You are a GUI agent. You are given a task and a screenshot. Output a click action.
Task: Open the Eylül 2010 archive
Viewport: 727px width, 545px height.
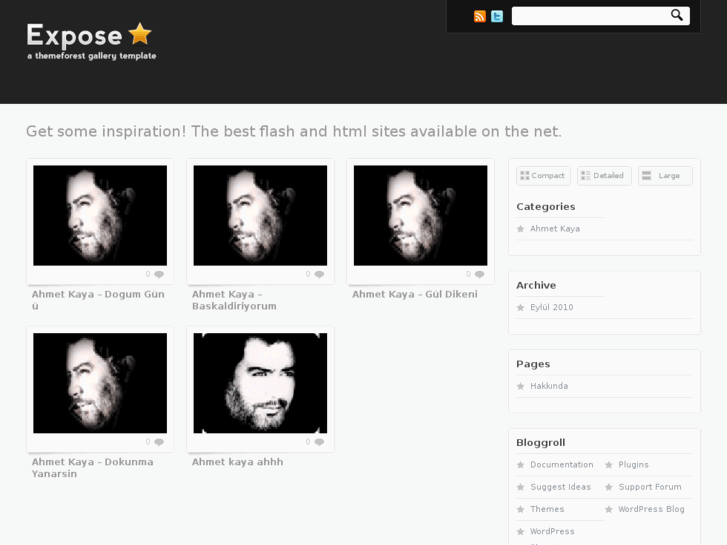pos(551,307)
